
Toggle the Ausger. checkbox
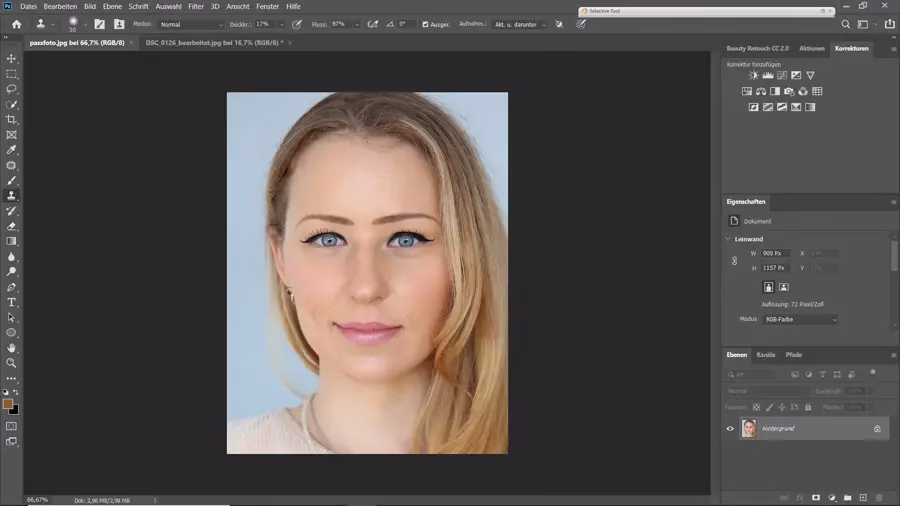tap(426, 24)
